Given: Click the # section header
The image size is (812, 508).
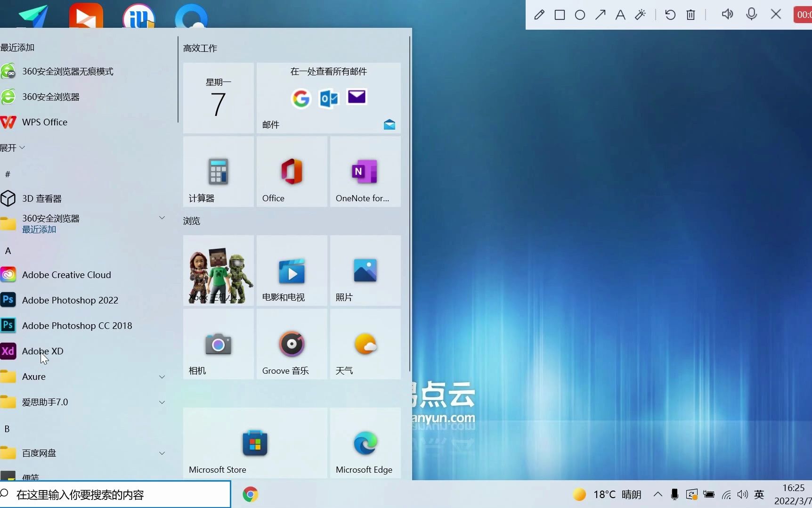Looking at the screenshot, I should click(x=8, y=174).
